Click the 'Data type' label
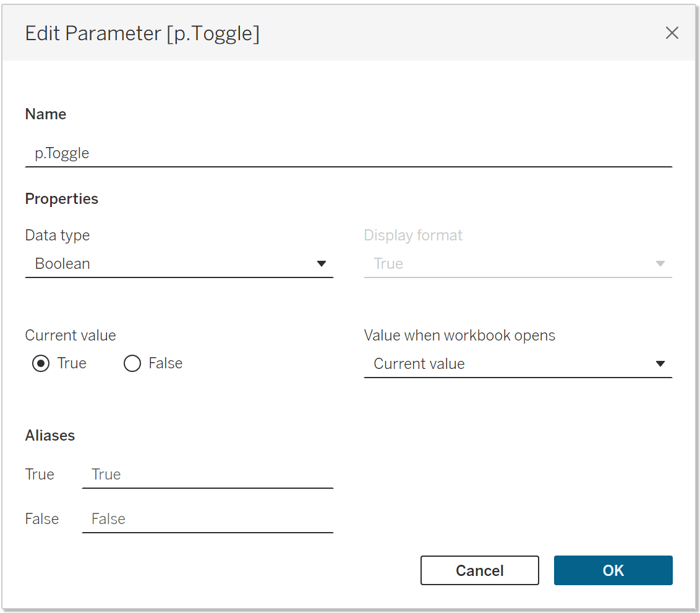This screenshot has height=613, width=700. tap(57, 235)
